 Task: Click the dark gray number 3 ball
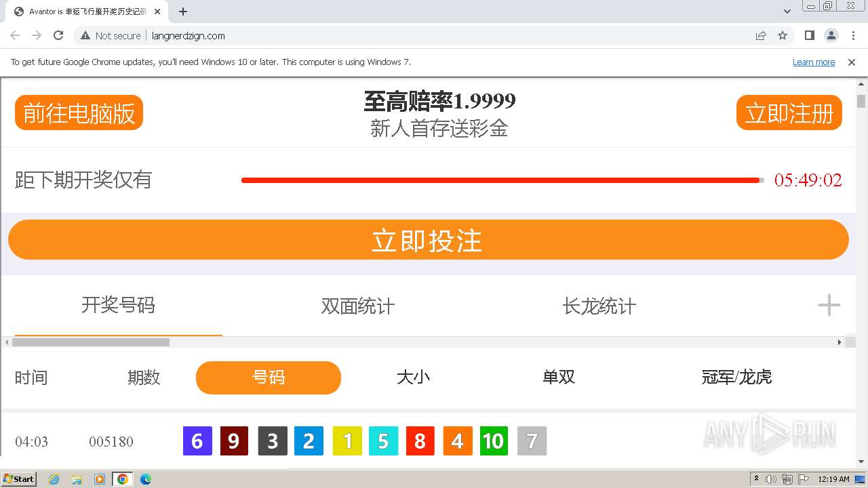pyautogui.click(x=273, y=441)
